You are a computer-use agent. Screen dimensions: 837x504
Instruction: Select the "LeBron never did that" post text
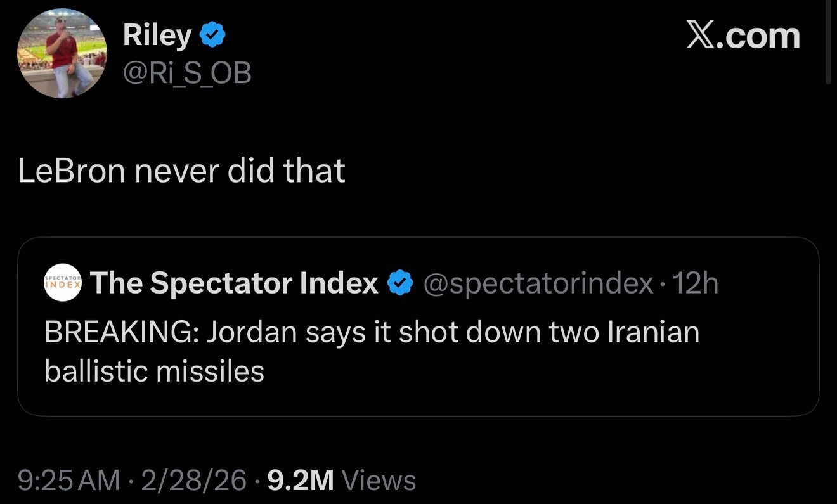point(181,171)
